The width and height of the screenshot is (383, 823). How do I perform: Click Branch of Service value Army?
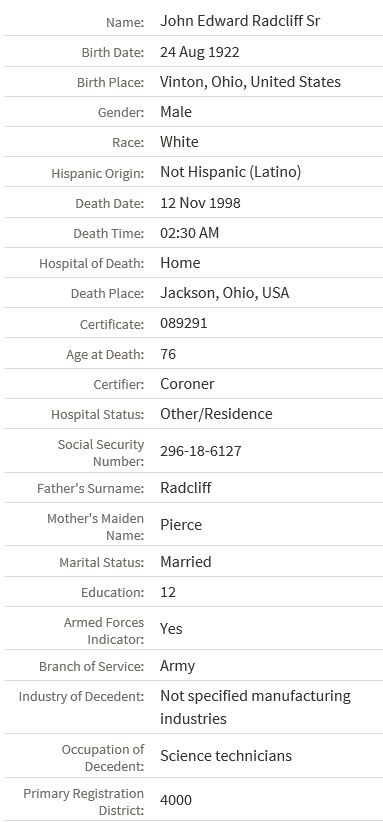[177, 666]
